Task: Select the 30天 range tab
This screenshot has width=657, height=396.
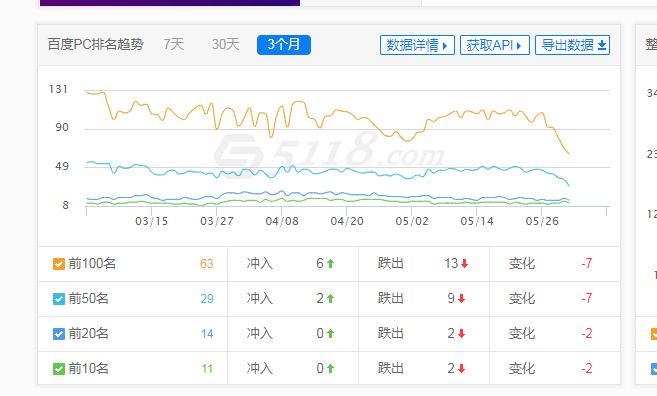Action: pyautogui.click(x=225, y=44)
